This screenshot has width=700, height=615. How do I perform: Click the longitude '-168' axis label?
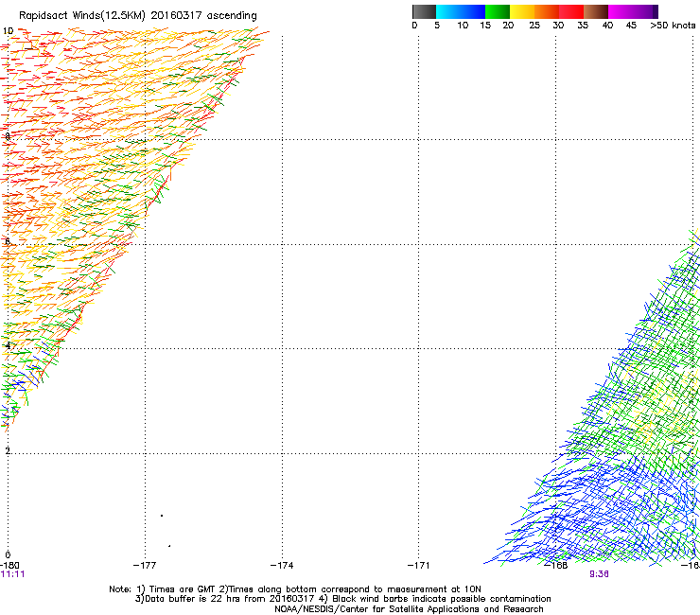556,566
